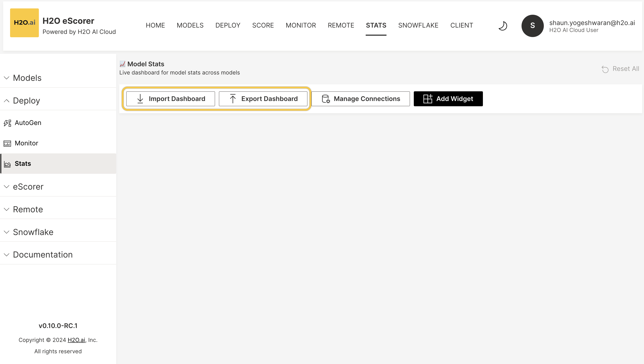The height and width of the screenshot is (364, 644).
Task: Open the H2O.ai copyright link
Action: (x=76, y=340)
